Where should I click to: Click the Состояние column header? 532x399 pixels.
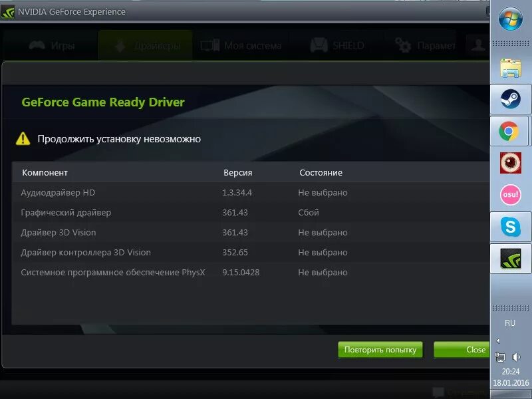[321, 173]
